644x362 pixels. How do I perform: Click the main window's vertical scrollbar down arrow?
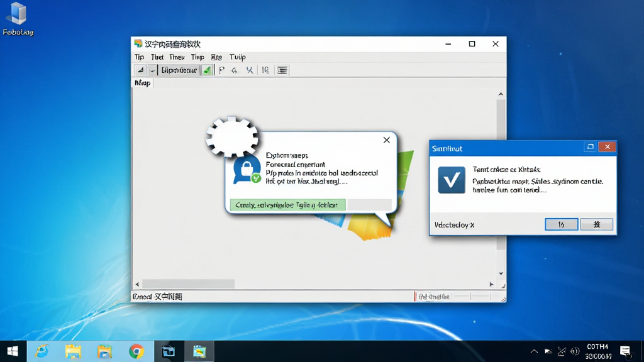coord(501,273)
